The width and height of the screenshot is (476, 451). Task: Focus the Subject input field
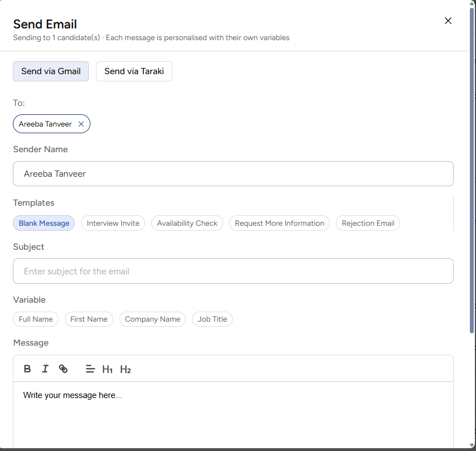tap(233, 271)
